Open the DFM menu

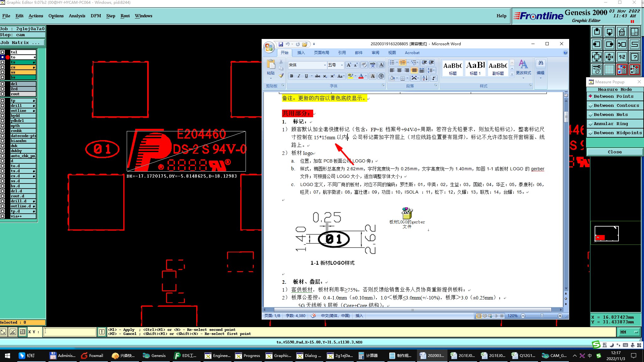[x=96, y=16]
